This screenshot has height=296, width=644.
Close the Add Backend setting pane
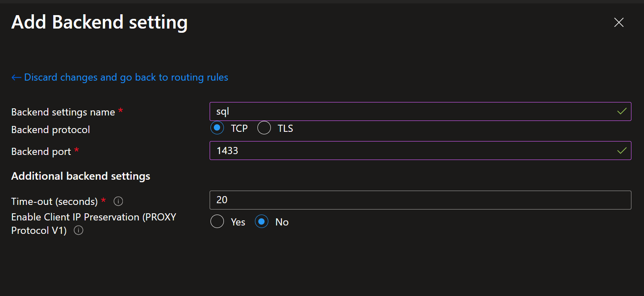click(x=619, y=23)
